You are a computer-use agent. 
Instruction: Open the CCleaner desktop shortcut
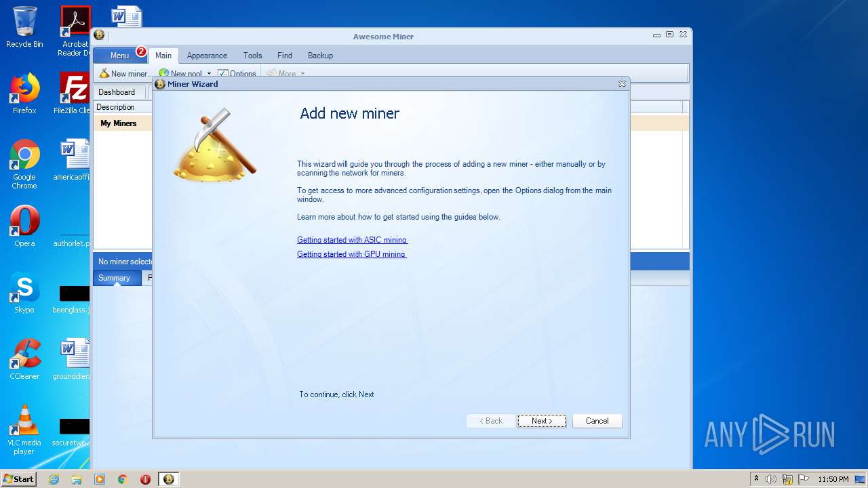(x=24, y=359)
